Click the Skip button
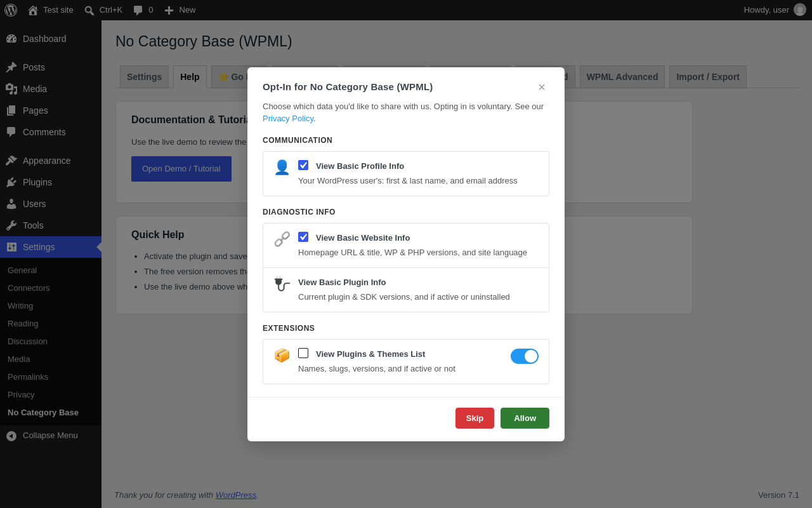812x508 pixels. pyautogui.click(x=475, y=418)
